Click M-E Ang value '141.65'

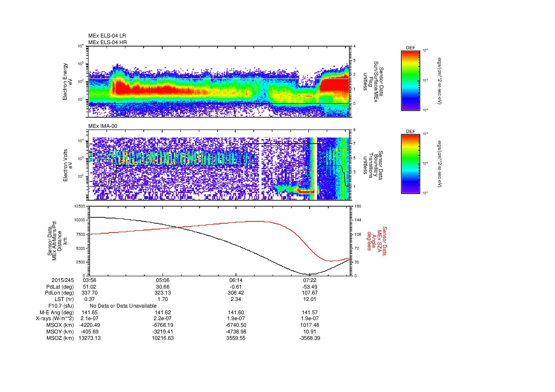coord(90,312)
